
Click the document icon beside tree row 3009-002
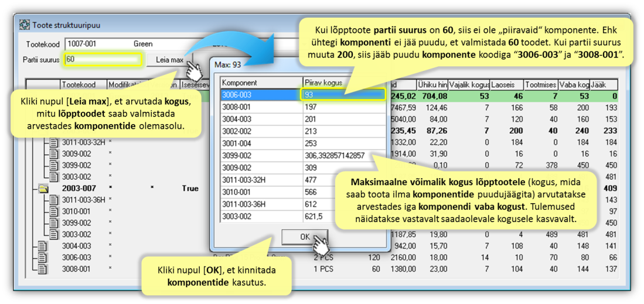tap(54, 154)
